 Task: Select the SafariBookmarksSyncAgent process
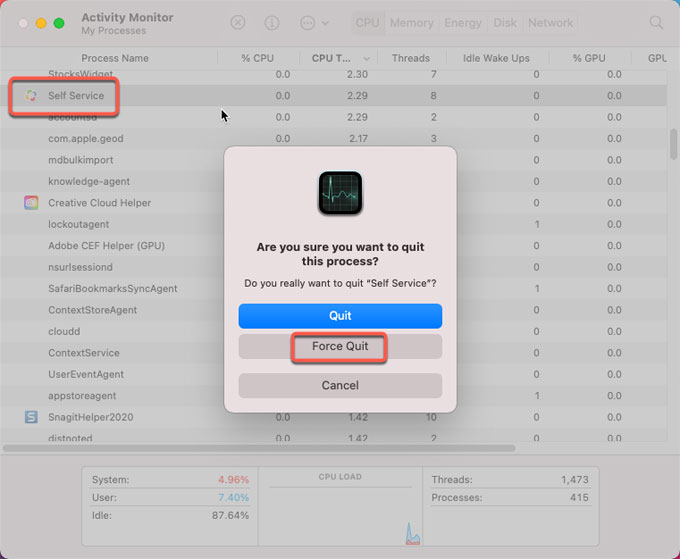tap(113, 289)
